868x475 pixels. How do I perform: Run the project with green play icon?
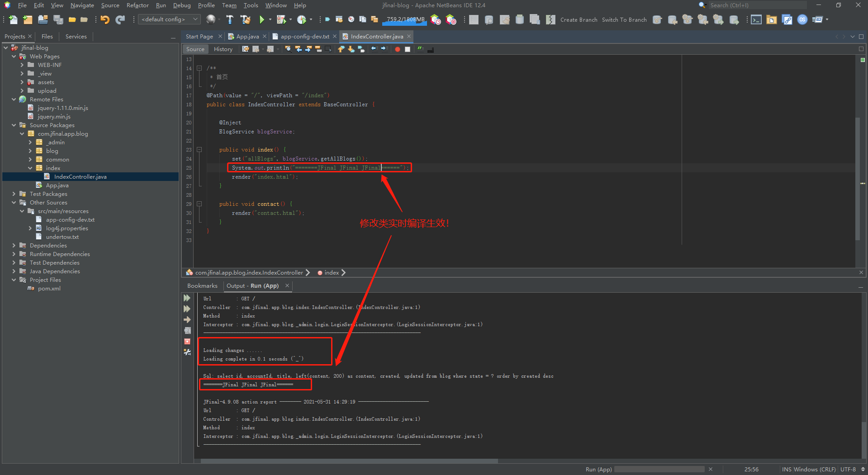(x=261, y=19)
